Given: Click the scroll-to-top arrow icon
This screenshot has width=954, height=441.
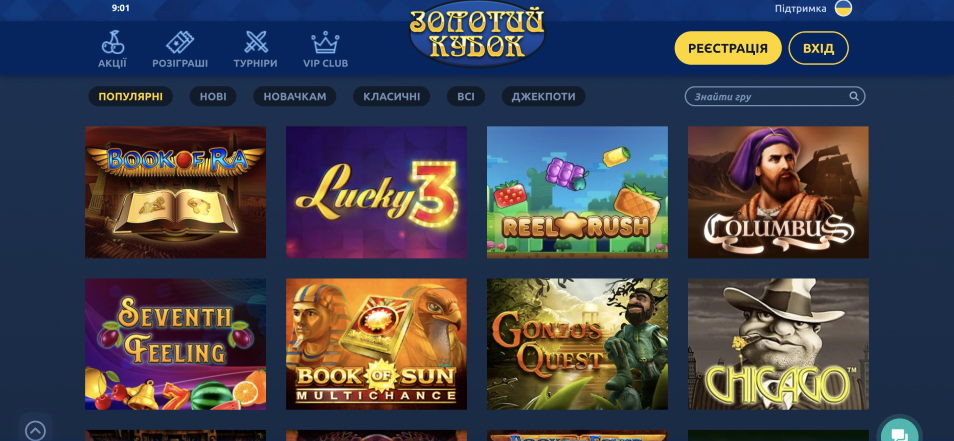Looking at the screenshot, I should click(35, 431).
